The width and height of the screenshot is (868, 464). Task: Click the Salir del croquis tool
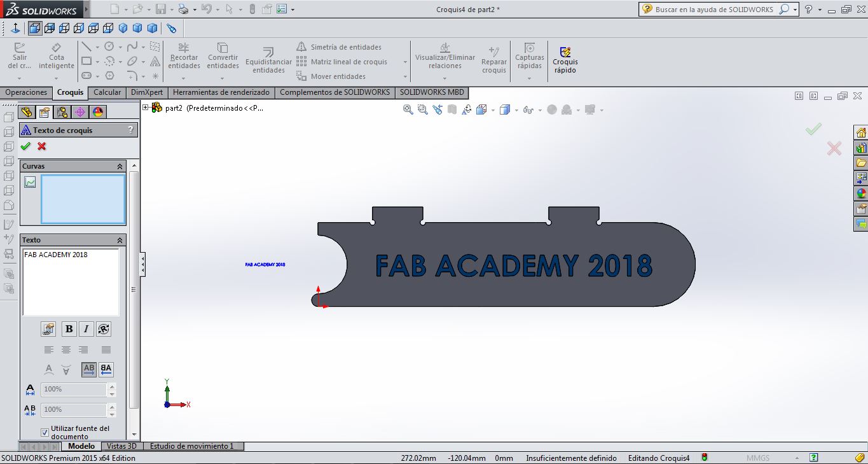click(19, 56)
